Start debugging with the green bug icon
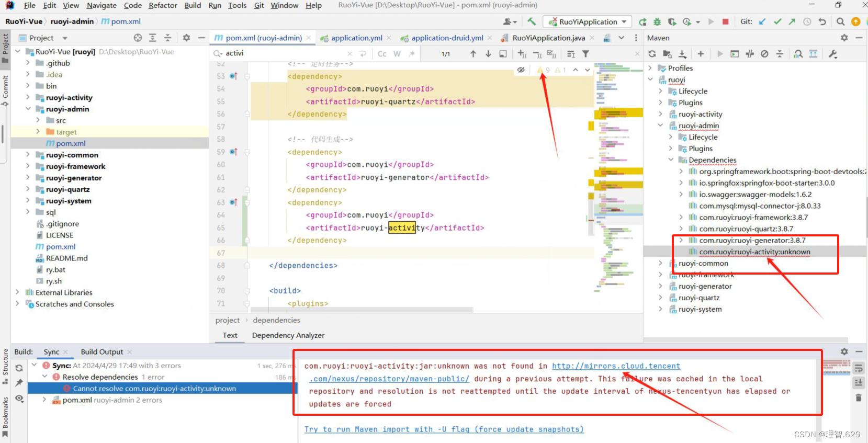The height and width of the screenshot is (443, 868). [x=657, y=22]
